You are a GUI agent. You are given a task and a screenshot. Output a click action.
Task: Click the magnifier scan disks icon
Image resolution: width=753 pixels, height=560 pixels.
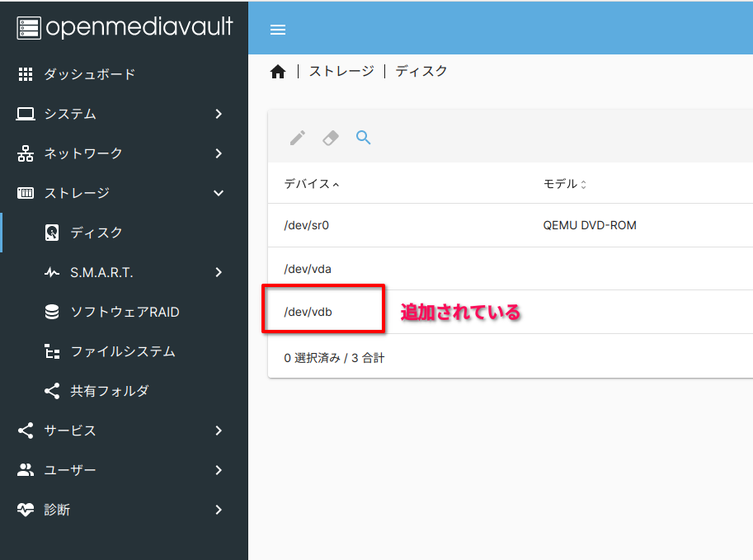[x=363, y=138]
